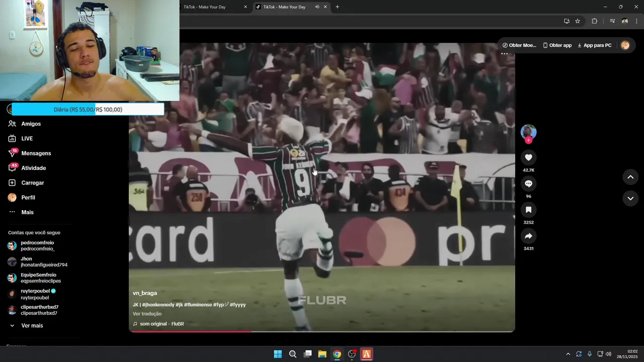Image resolution: width=644 pixels, height=362 pixels.
Task: Bookmark page with the star icon
Action: coord(578,21)
